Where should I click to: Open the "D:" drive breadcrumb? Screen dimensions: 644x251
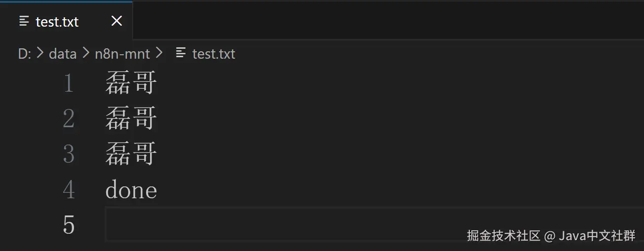click(x=25, y=53)
